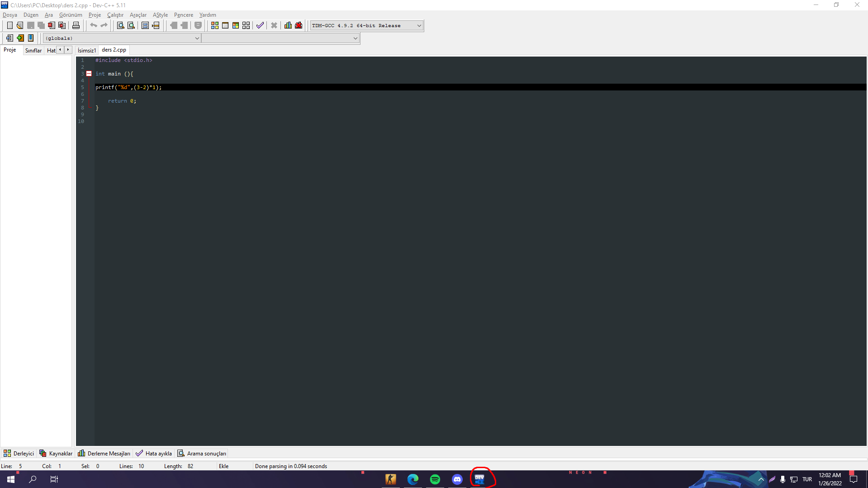Open the Pencere menu
The image size is (868, 488).
click(x=183, y=15)
